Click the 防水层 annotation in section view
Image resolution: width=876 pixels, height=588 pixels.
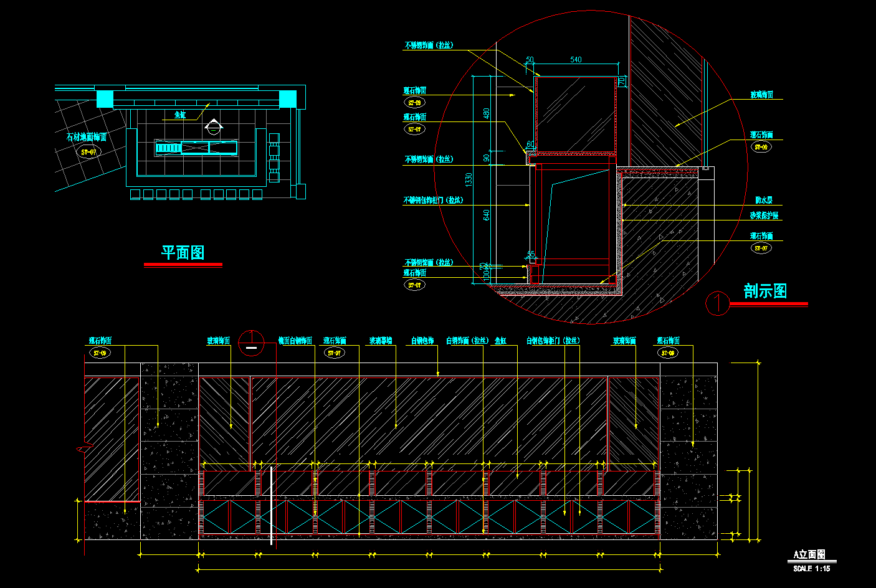[763, 201]
